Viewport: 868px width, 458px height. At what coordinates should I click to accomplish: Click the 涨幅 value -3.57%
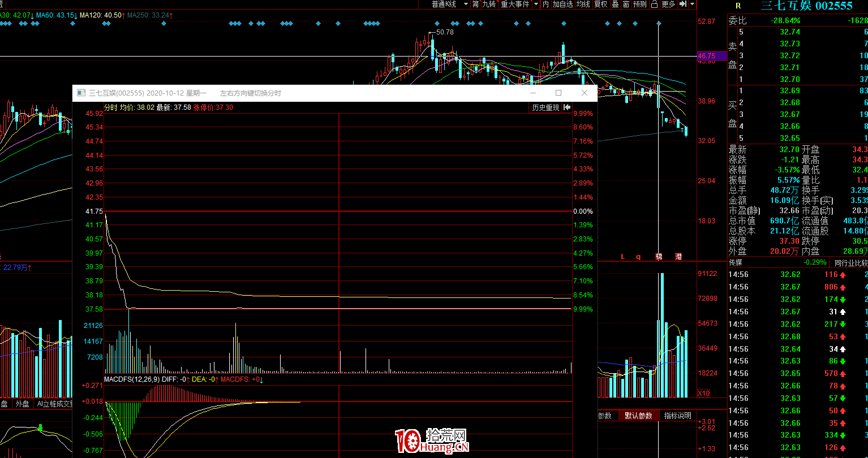[x=787, y=170]
